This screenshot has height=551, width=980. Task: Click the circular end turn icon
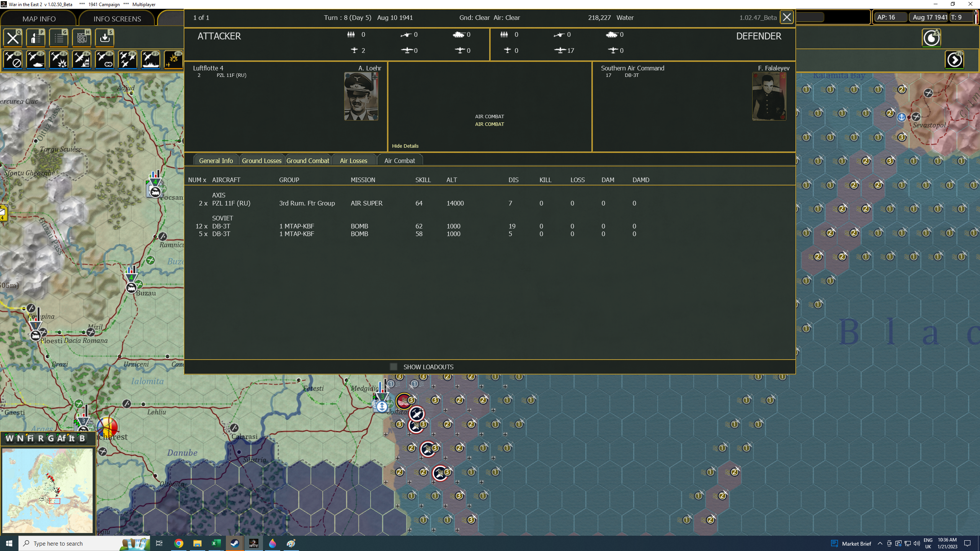[x=931, y=38]
